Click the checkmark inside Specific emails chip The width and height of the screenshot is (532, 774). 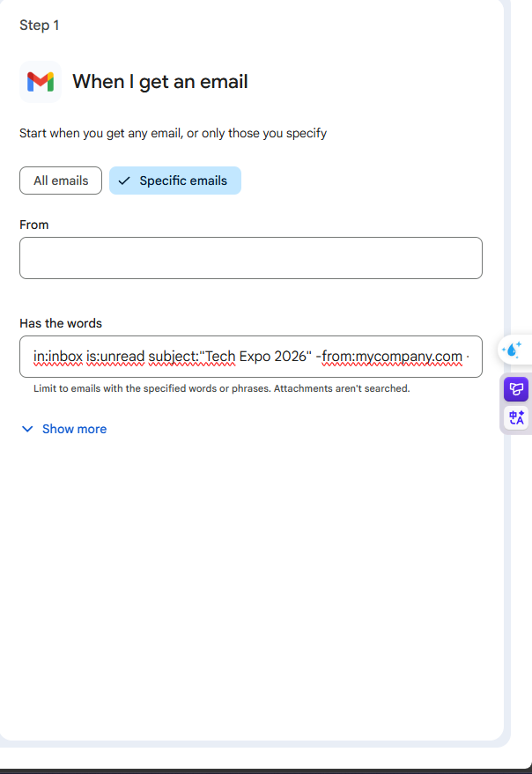(x=124, y=181)
